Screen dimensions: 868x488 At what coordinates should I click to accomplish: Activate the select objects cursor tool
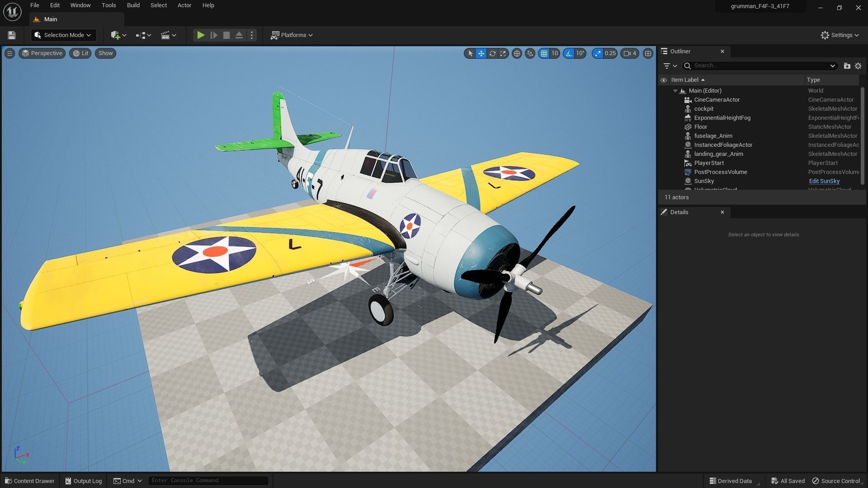(x=470, y=53)
